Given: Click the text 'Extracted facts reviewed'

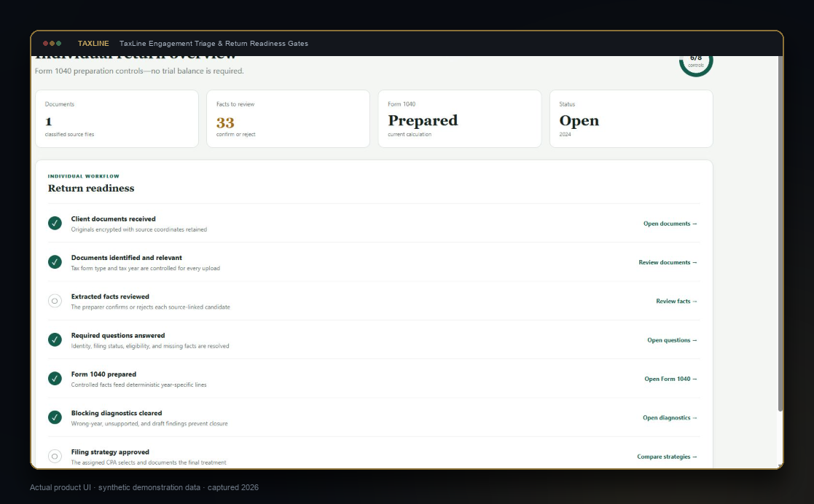Looking at the screenshot, I should [110, 297].
